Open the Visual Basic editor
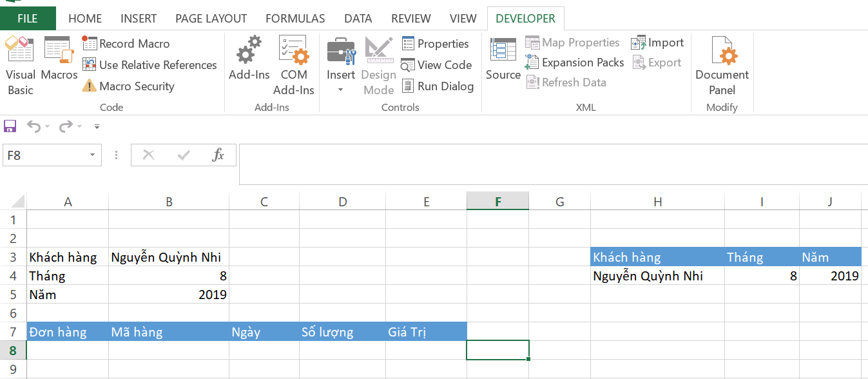 [20, 66]
